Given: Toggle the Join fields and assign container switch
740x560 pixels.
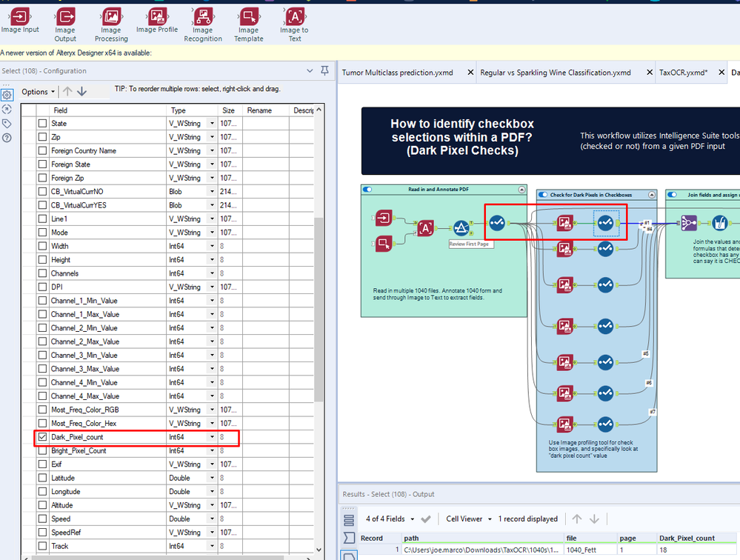Looking at the screenshot, I should tap(673, 194).
